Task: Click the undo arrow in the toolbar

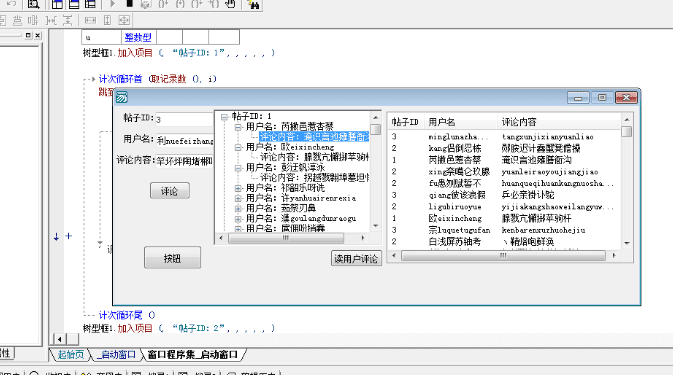Action: click(x=12, y=4)
